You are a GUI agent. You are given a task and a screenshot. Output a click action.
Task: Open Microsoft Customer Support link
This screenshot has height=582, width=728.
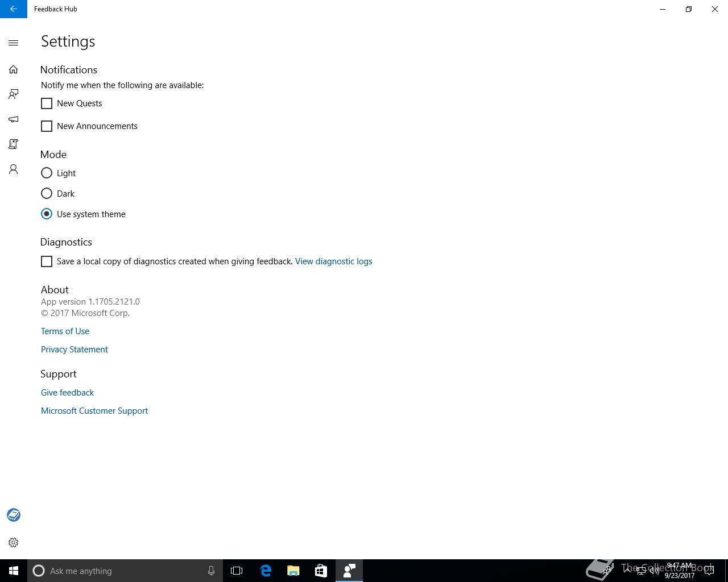click(94, 411)
